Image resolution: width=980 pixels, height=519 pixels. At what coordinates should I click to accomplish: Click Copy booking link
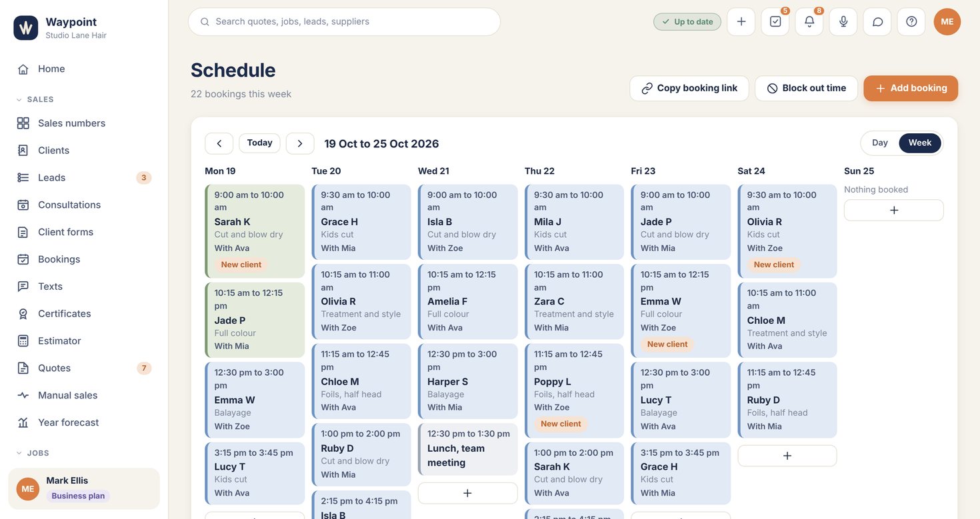point(689,88)
